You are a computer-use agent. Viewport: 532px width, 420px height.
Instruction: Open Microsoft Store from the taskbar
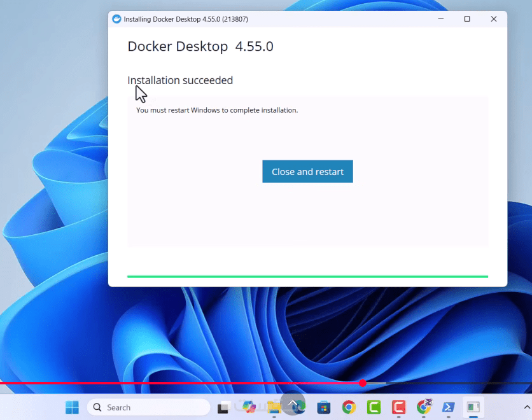click(324, 407)
